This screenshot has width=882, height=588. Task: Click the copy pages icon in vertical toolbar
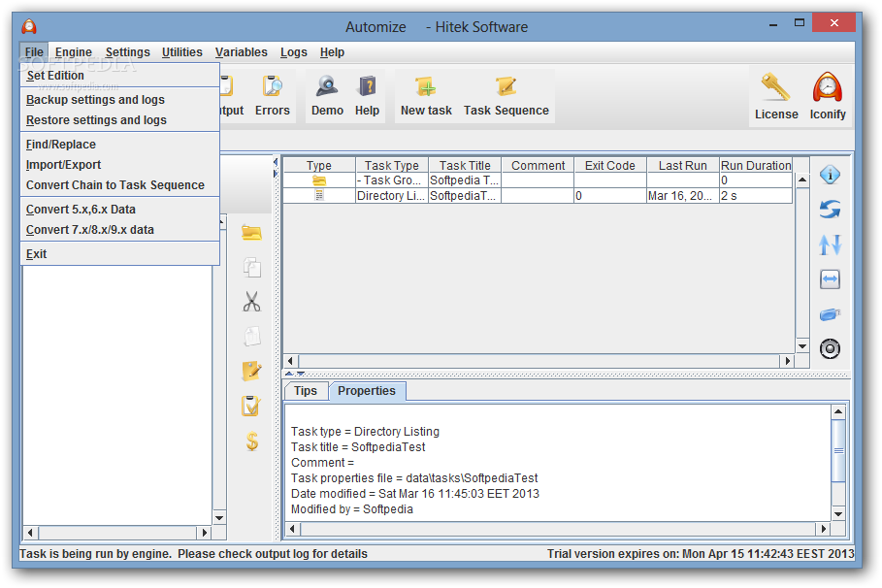click(x=251, y=267)
